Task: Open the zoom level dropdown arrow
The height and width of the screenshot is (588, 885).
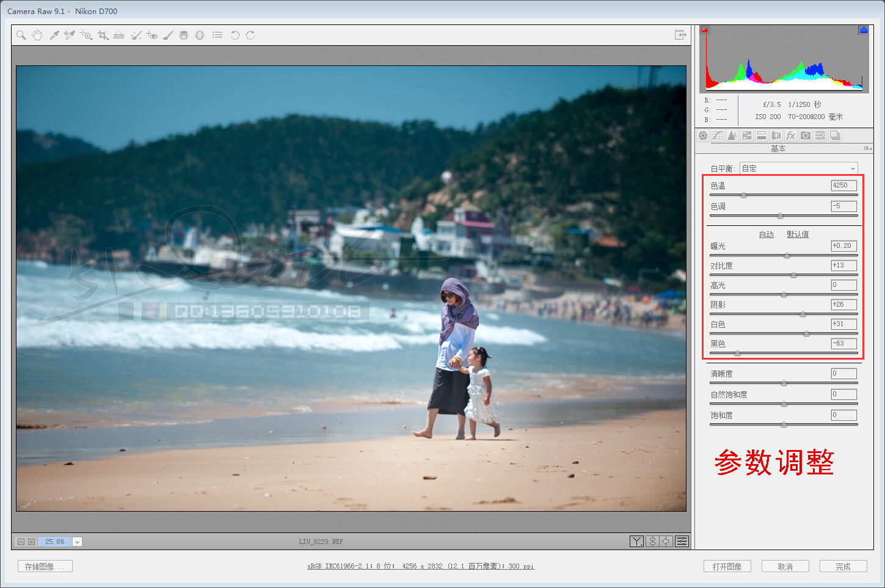Action: click(x=78, y=542)
